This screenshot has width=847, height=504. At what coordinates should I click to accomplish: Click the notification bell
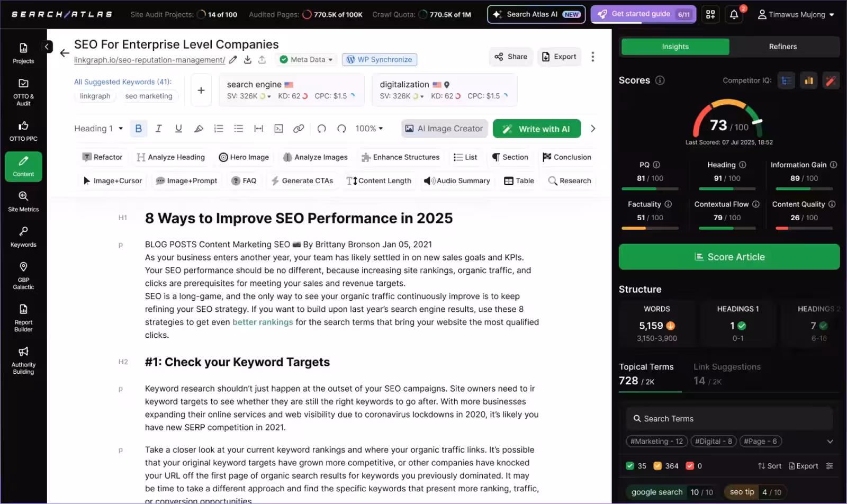click(x=734, y=14)
